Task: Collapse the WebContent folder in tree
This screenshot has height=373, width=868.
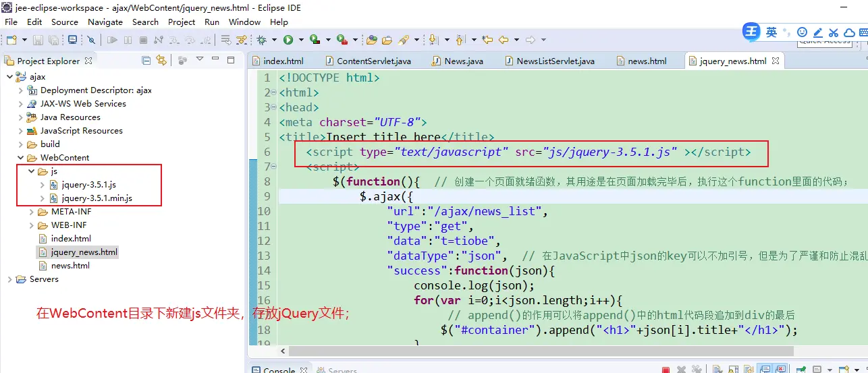Action: click(x=21, y=158)
